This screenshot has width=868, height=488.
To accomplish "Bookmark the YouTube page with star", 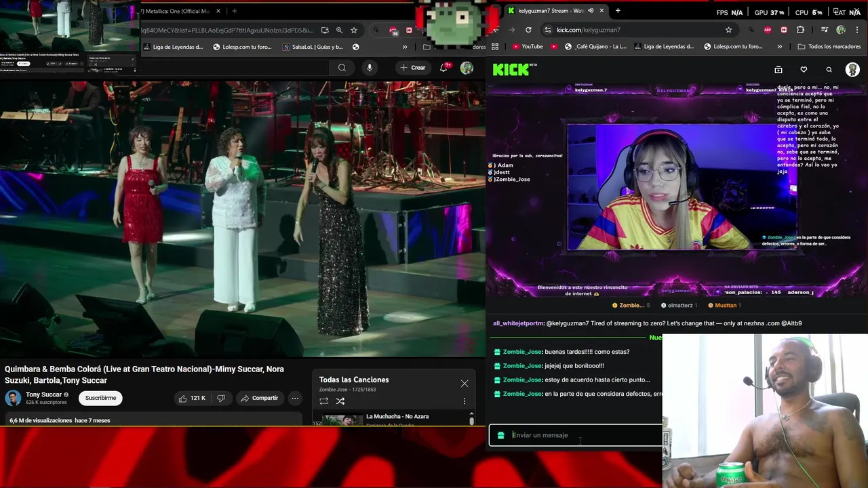I will pyautogui.click(x=354, y=30).
